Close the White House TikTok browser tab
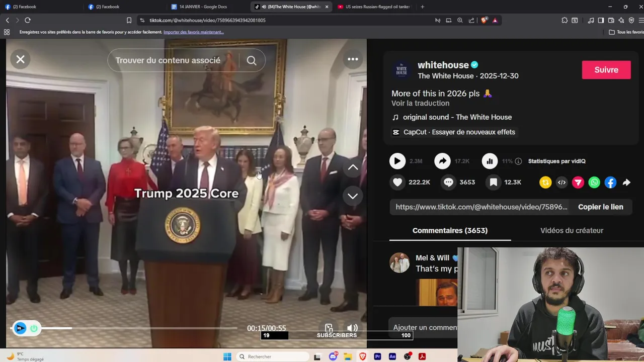The image size is (644, 362). (327, 7)
